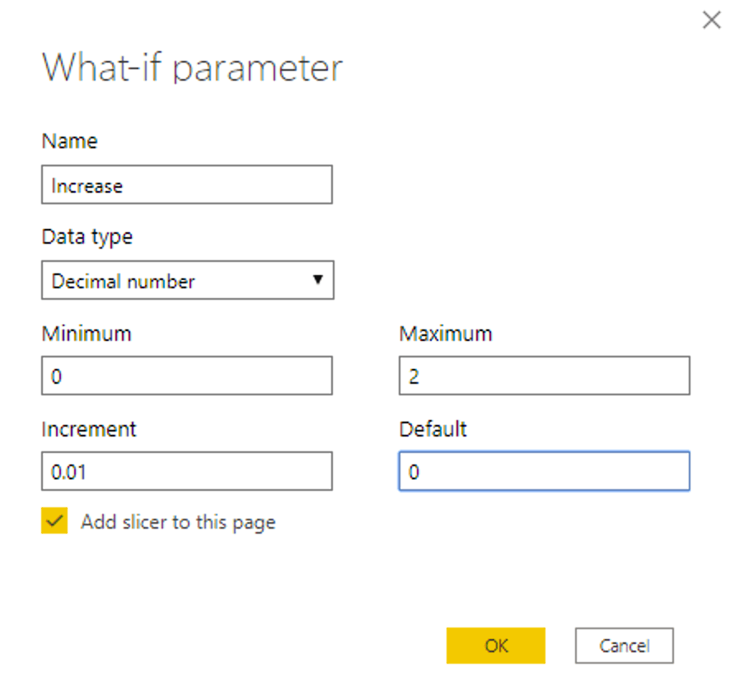
Task: Close the What-if parameter dialog with X
Action: (x=711, y=20)
